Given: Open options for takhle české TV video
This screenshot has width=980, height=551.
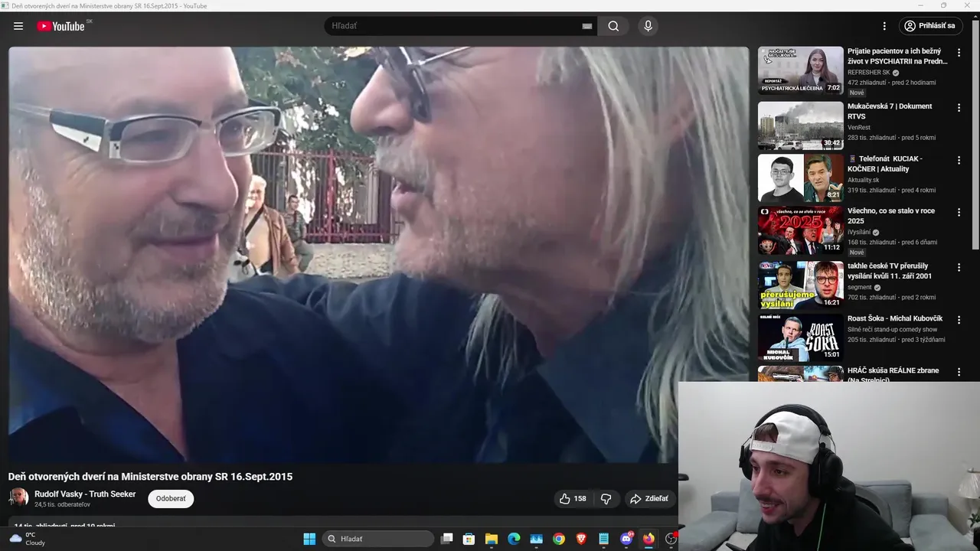Looking at the screenshot, I should tap(959, 267).
